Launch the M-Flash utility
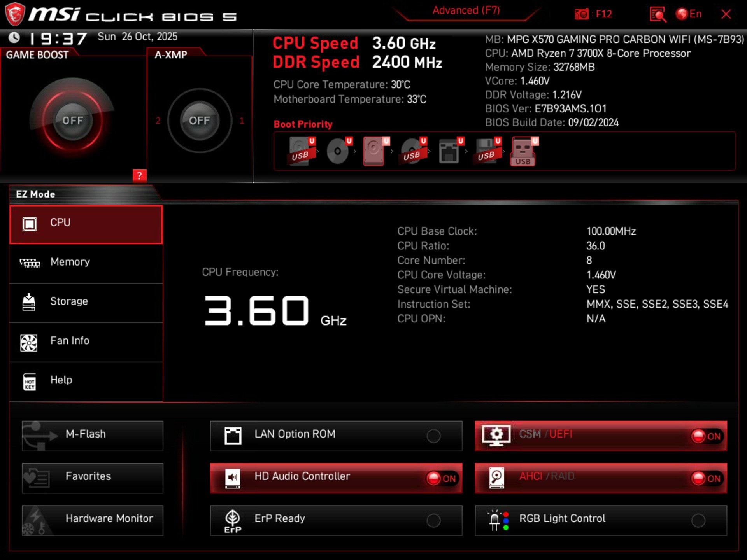Viewport: 747px width, 560px height. coord(92,436)
